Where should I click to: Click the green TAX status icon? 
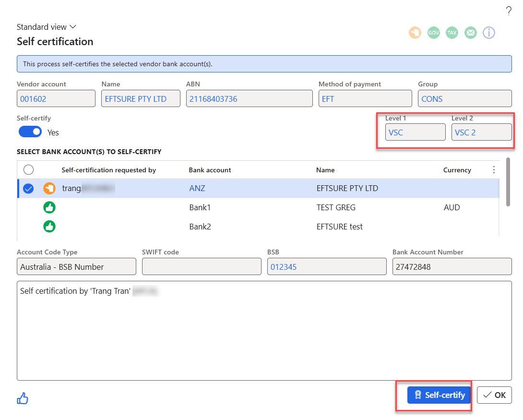pos(452,33)
